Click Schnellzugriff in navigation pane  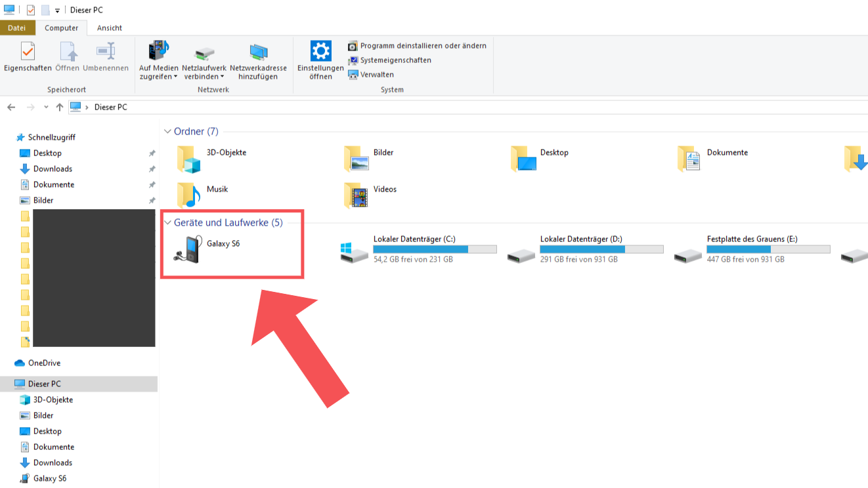click(51, 138)
